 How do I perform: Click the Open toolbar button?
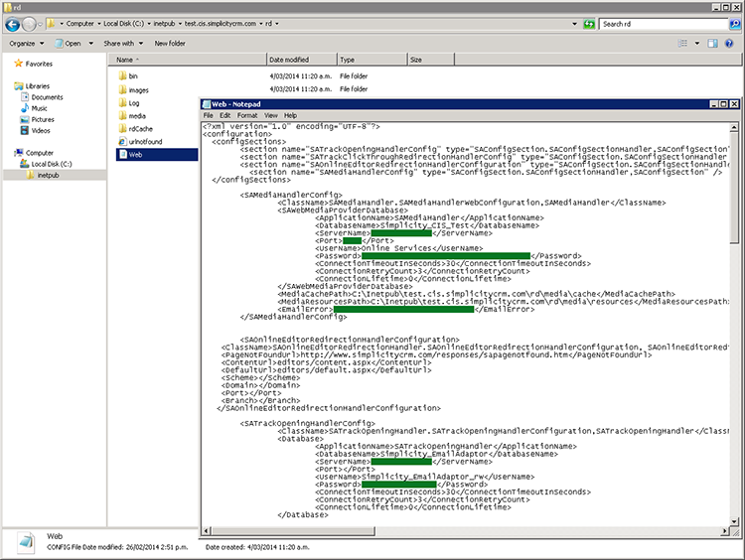(x=68, y=44)
